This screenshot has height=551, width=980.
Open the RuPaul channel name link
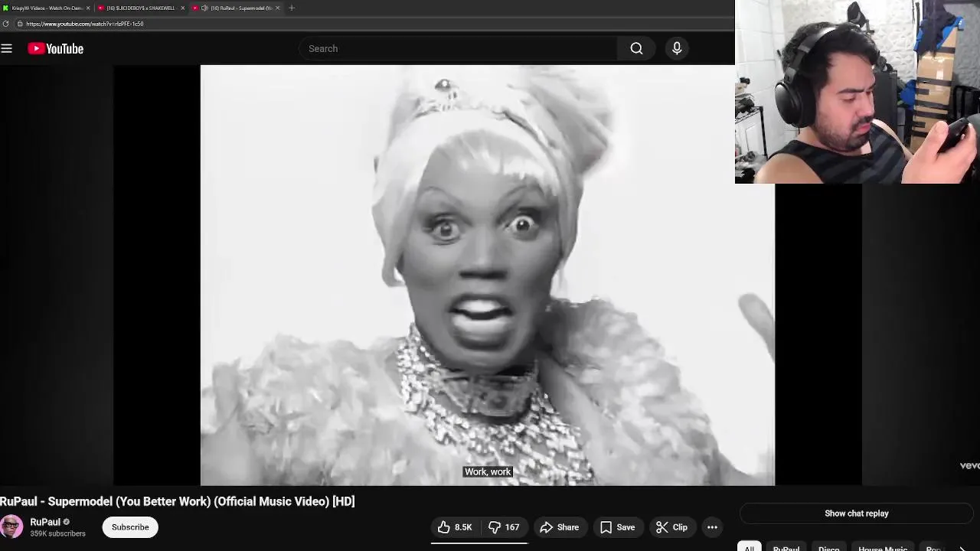(x=45, y=522)
